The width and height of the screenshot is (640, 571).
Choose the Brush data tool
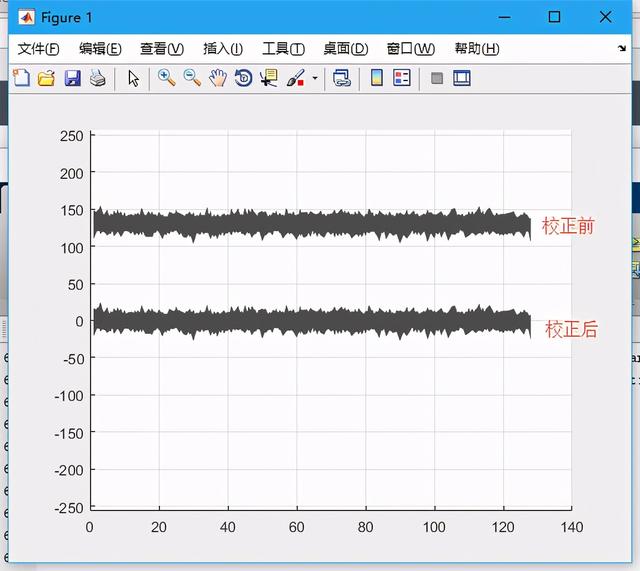296,78
